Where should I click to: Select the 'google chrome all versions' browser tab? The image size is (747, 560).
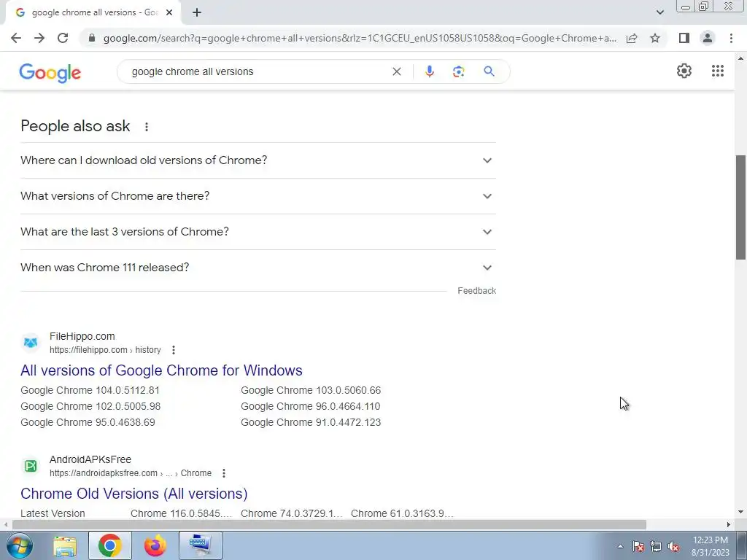93,12
